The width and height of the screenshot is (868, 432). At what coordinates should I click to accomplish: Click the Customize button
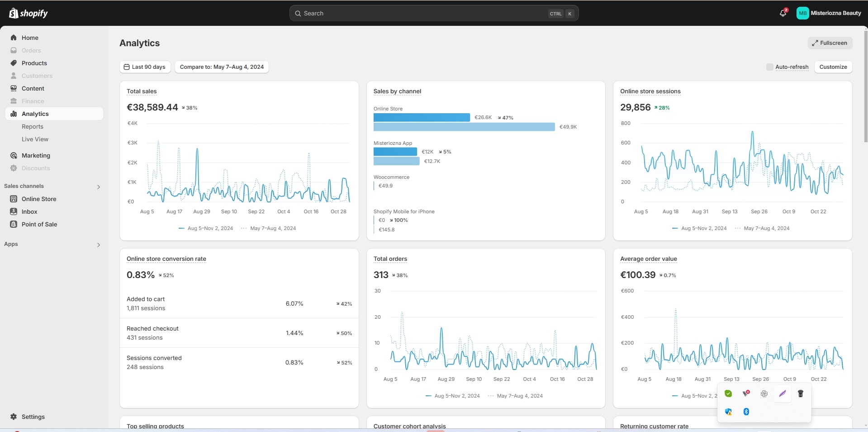pyautogui.click(x=833, y=67)
